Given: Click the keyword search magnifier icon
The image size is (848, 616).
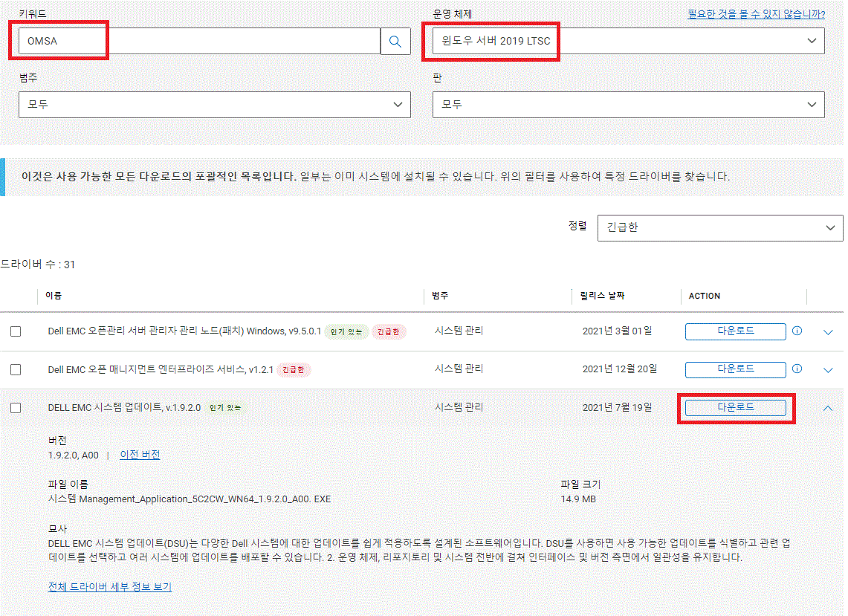Looking at the screenshot, I should (395, 41).
